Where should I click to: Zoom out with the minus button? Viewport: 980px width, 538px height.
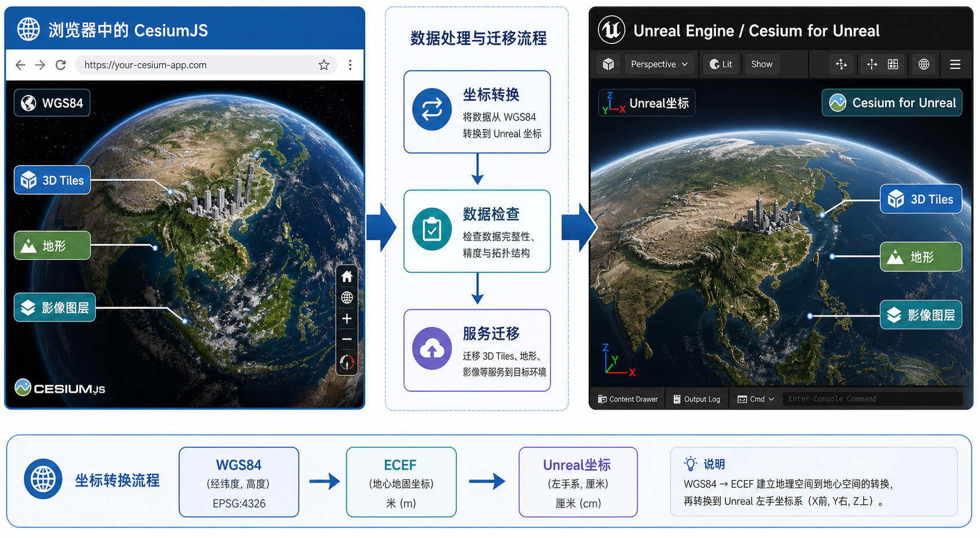click(x=347, y=339)
